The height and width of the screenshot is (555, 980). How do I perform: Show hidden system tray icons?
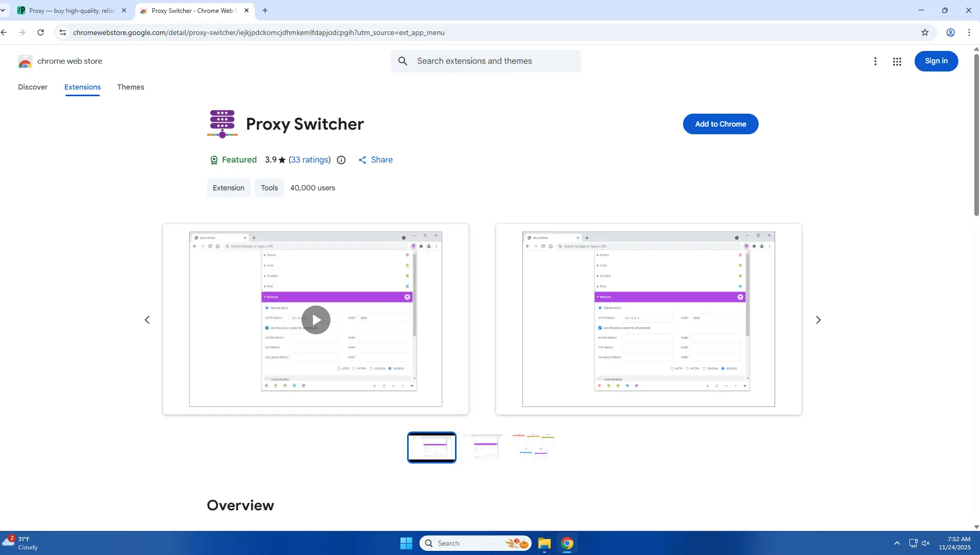tap(897, 543)
